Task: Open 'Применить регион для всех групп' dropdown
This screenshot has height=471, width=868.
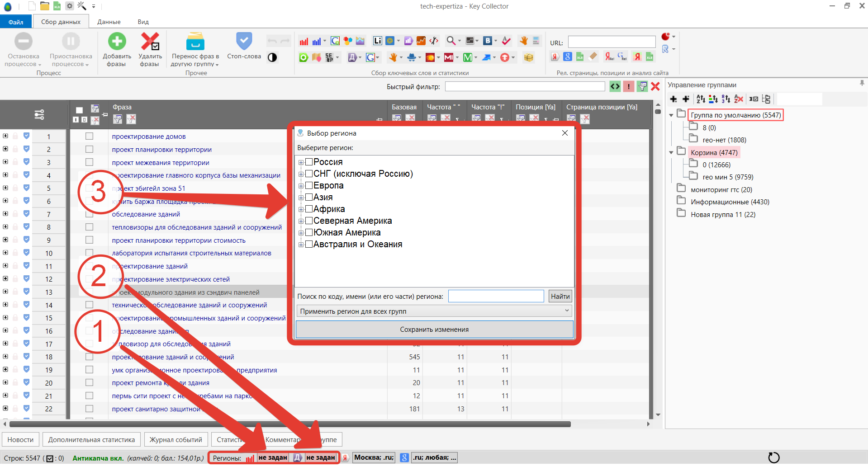Action: point(434,311)
